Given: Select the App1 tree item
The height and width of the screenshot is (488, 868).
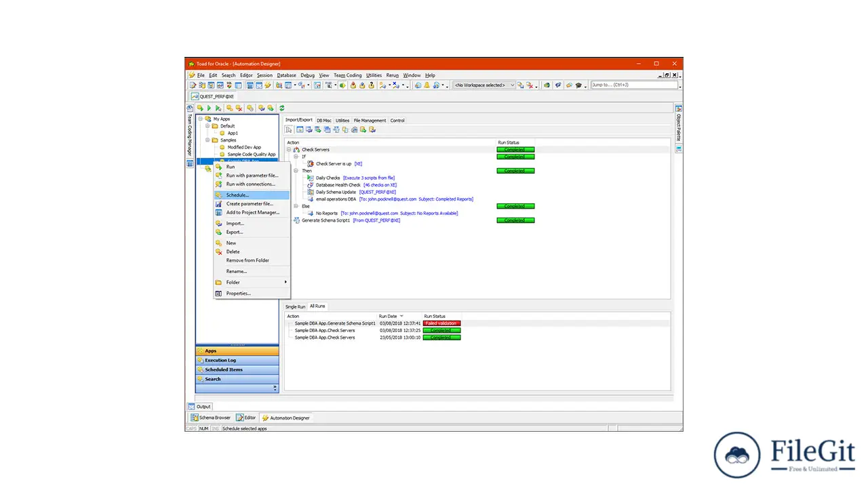Looking at the screenshot, I should tap(233, 133).
